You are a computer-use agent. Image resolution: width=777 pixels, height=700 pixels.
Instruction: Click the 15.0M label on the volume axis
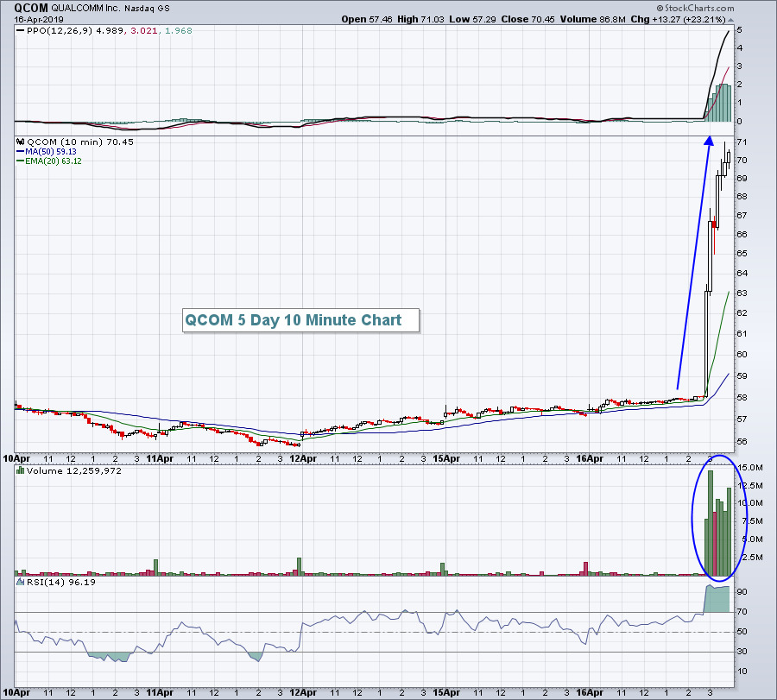tap(749, 468)
